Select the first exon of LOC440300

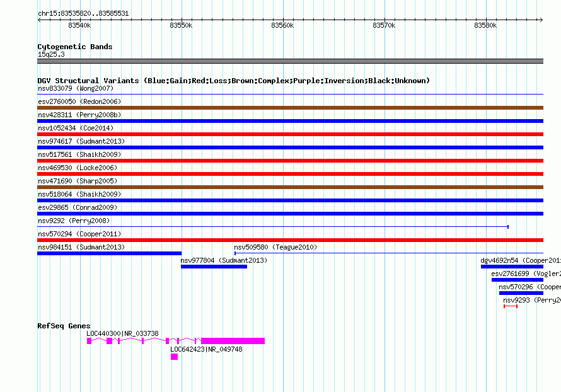pos(89,341)
